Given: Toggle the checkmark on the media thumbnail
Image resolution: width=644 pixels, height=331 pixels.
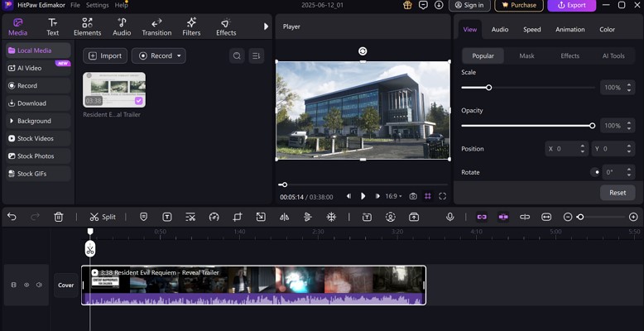Looking at the screenshot, I should 139,101.
